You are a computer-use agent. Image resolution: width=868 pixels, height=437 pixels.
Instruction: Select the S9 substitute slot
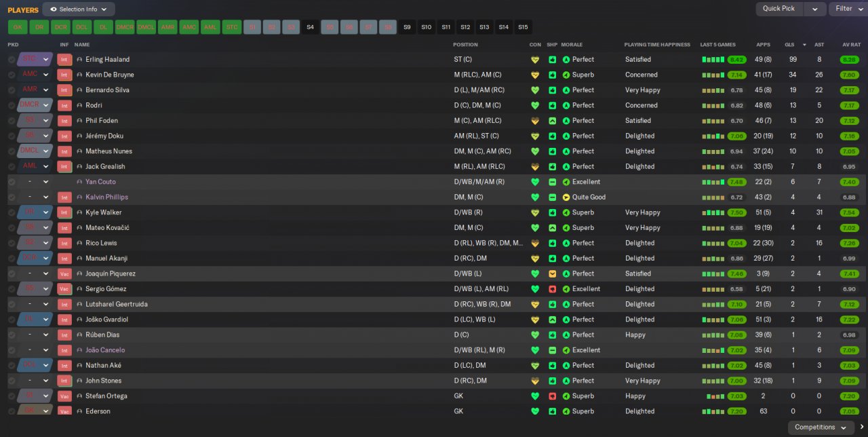coord(407,27)
